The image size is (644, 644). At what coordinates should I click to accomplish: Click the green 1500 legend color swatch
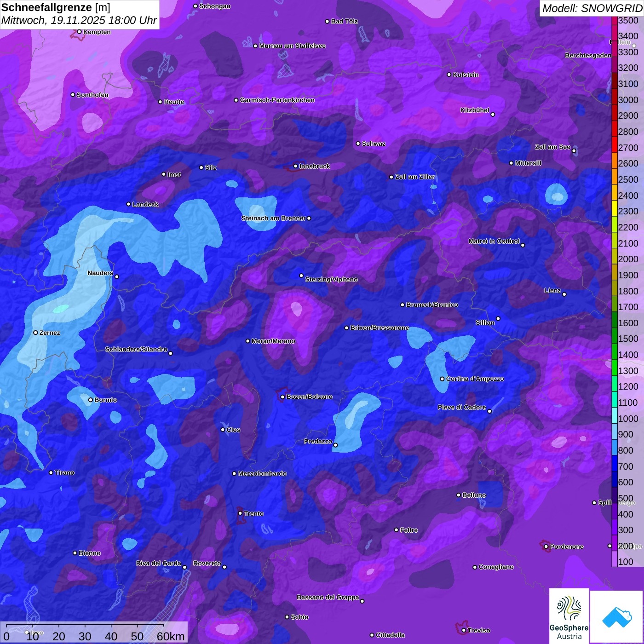click(615, 336)
